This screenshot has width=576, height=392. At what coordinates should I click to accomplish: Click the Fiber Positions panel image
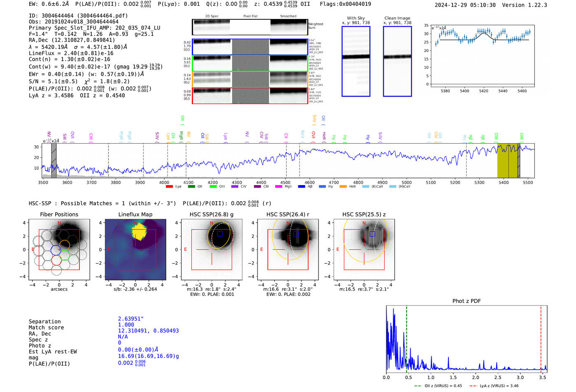click(59, 250)
